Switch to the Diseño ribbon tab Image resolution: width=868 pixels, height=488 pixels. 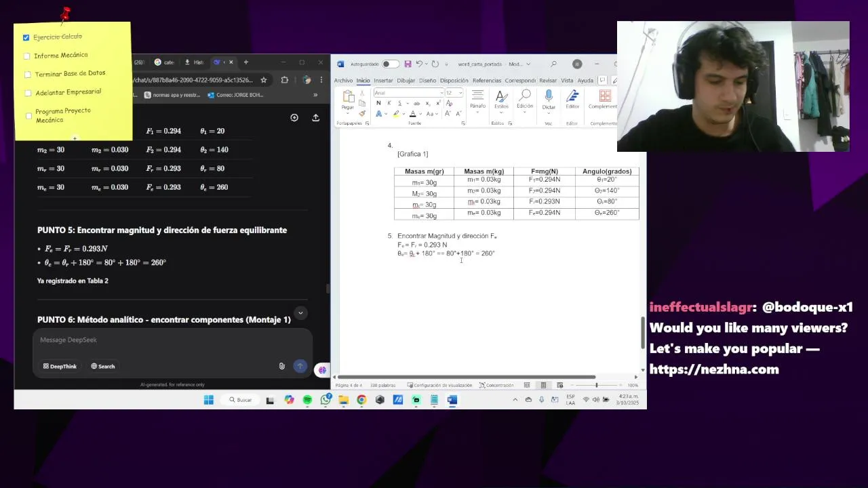click(x=427, y=80)
